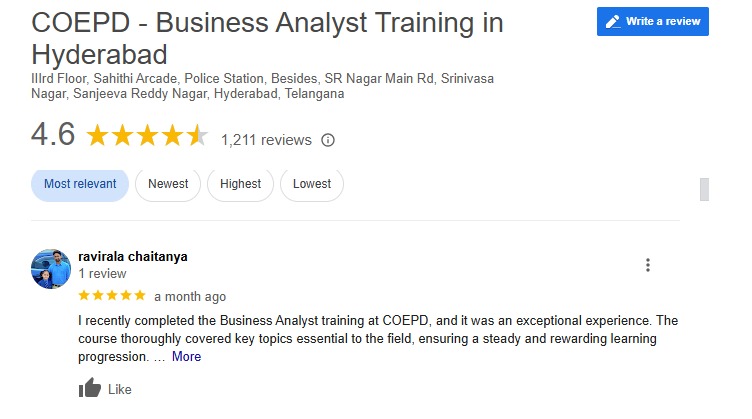This screenshot has width=752, height=419.
Task: Click the reviewer's five-star rating icons
Action: (x=111, y=296)
